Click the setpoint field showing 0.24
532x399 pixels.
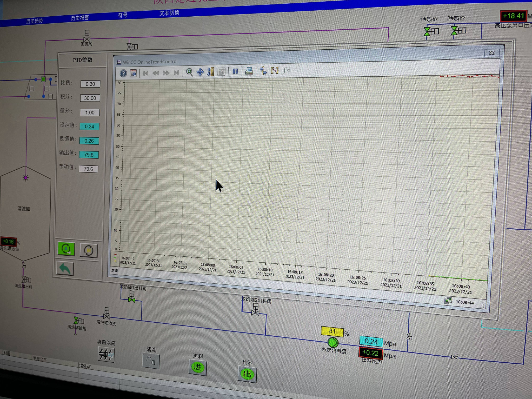[x=89, y=127]
